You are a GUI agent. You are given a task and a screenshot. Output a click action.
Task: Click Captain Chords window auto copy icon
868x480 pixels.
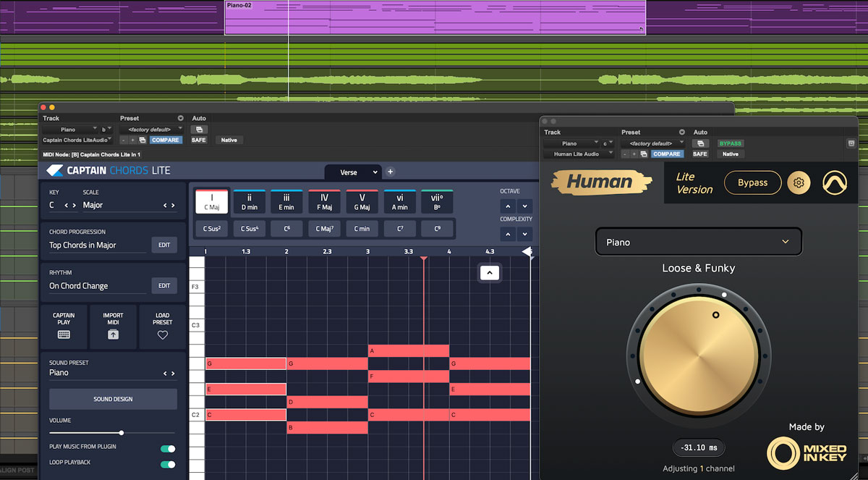(198, 130)
